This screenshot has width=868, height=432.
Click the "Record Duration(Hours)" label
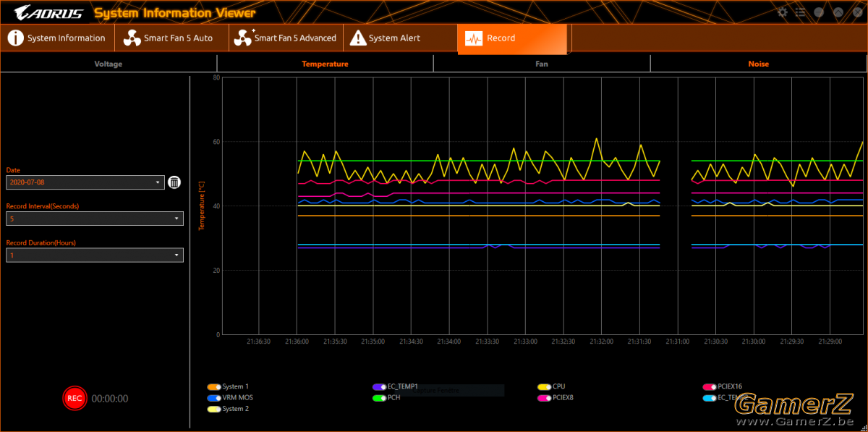pyautogui.click(x=41, y=242)
